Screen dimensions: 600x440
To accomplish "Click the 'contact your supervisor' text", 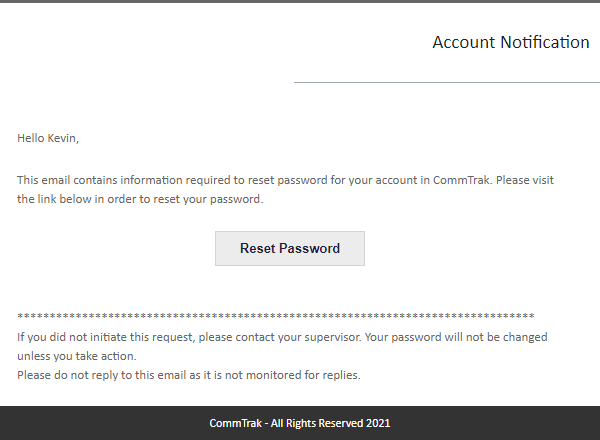I will tap(298, 337).
